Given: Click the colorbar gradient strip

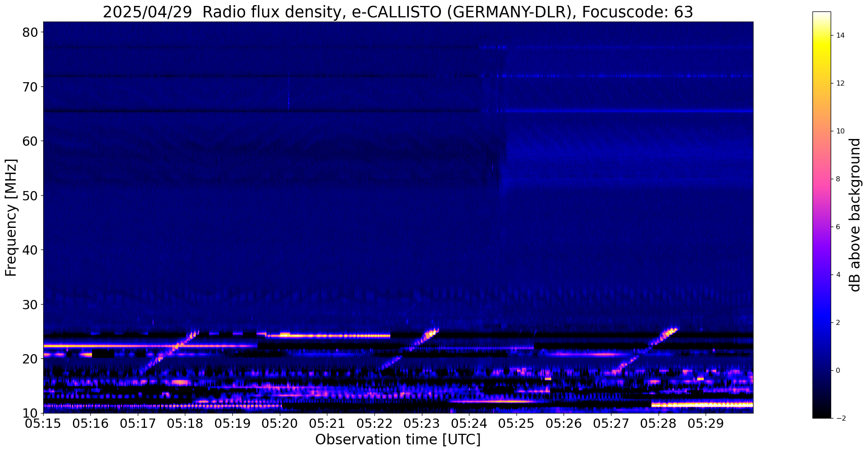Looking at the screenshot, I should [821, 215].
